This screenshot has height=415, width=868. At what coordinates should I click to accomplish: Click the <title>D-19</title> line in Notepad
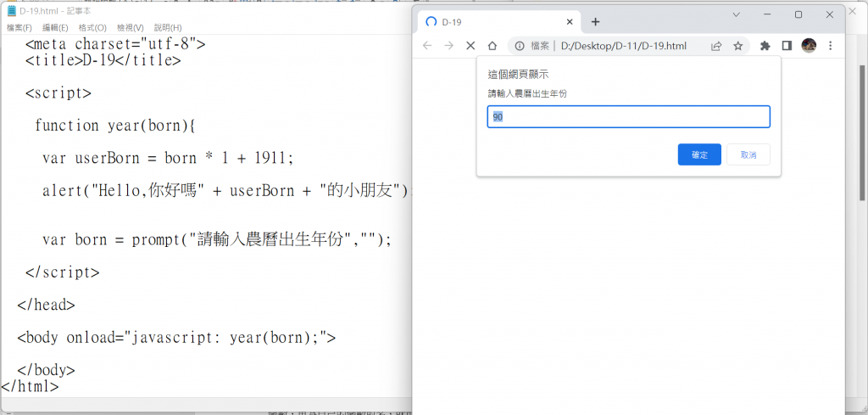103,60
